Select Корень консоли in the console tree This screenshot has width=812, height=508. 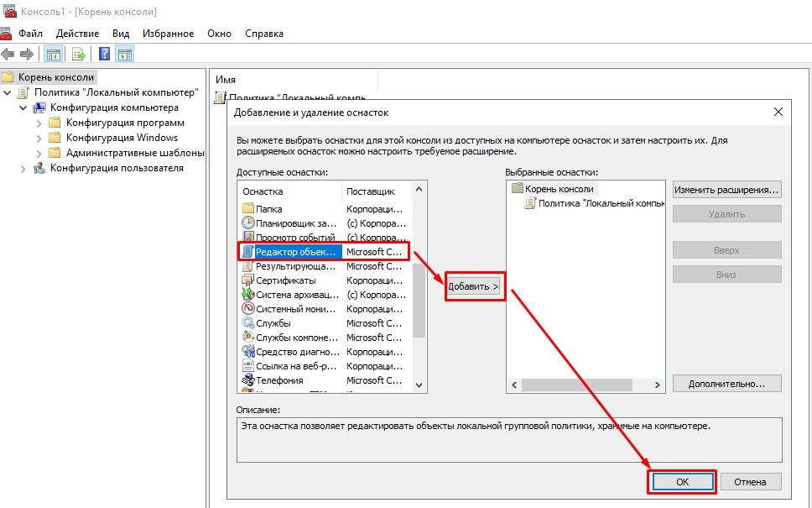pos(56,77)
